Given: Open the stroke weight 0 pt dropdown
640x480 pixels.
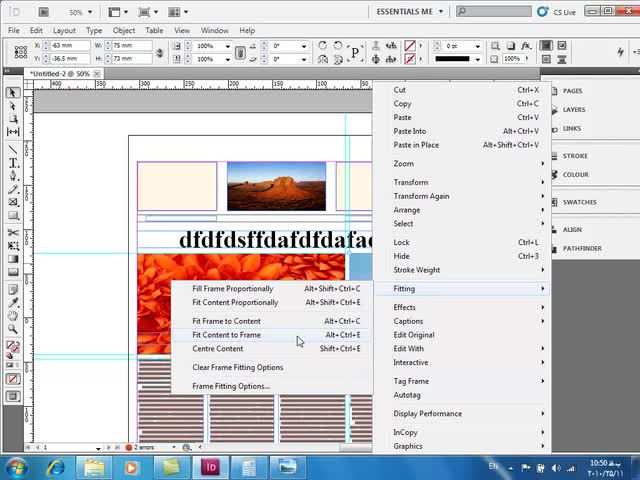Looking at the screenshot, I should click(x=478, y=46).
